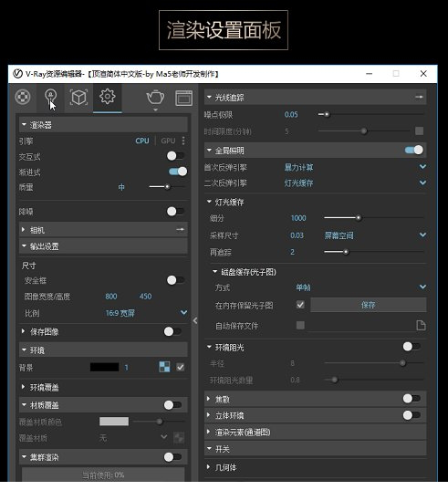
Task: Open the settings gear tab
Action: coord(107,96)
